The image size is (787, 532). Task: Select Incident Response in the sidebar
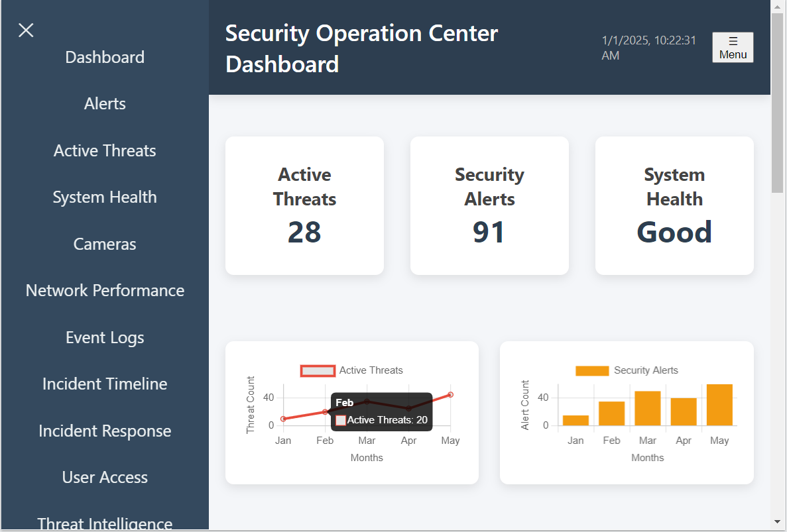pyautogui.click(x=104, y=431)
